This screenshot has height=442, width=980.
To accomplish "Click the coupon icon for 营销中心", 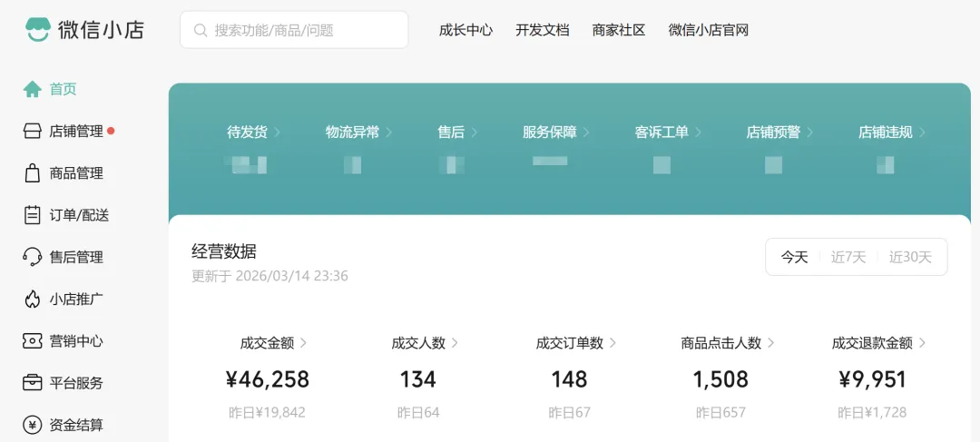I will point(33,341).
